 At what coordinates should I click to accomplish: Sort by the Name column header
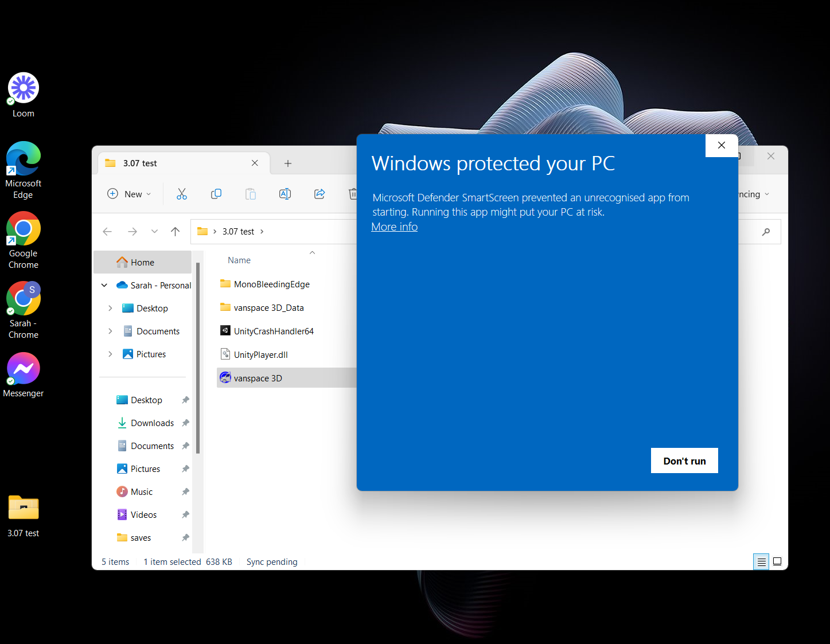click(239, 260)
